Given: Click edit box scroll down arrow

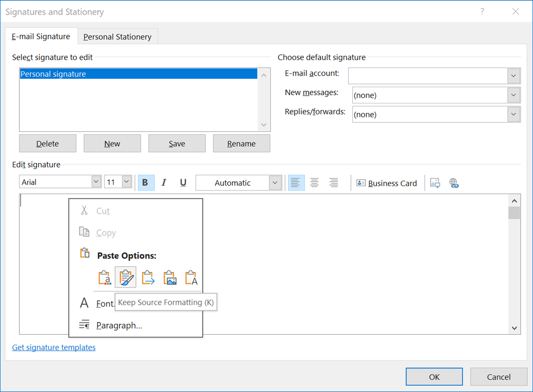Looking at the screenshot, I should coord(514,328).
